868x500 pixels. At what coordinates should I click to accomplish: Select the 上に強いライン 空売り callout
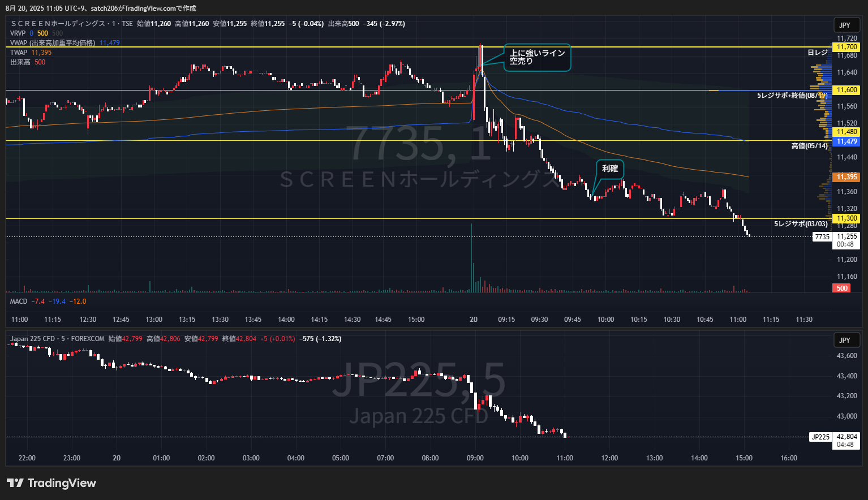[537, 58]
